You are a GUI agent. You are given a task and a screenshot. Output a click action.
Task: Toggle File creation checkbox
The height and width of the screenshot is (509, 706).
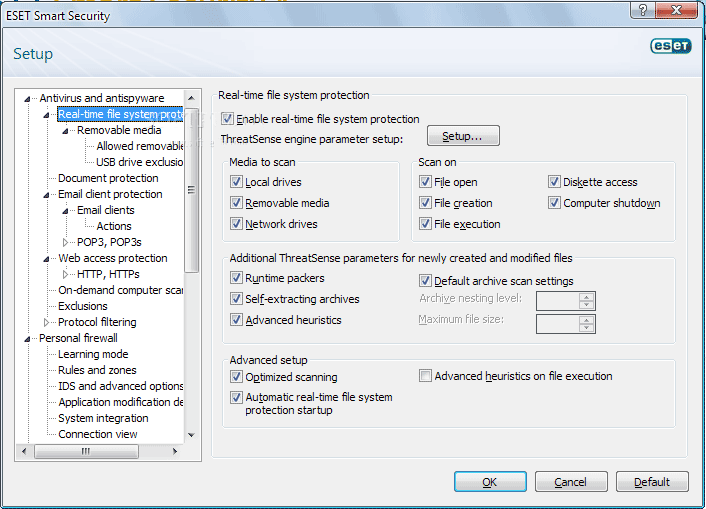(425, 203)
